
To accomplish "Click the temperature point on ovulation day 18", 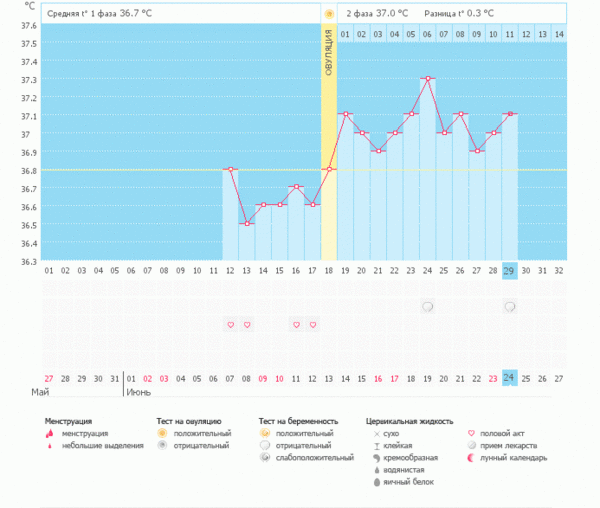I will [x=329, y=169].
